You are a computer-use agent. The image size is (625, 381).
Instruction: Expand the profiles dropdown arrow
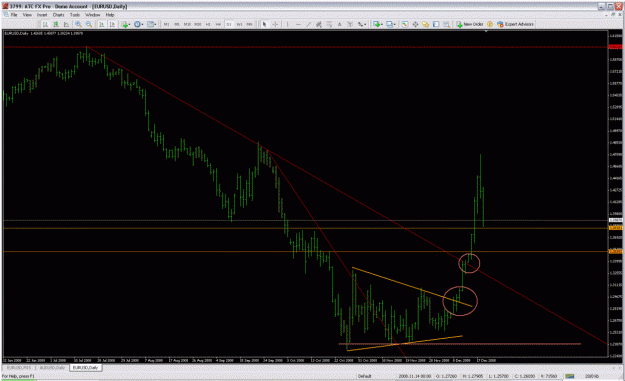395,24
